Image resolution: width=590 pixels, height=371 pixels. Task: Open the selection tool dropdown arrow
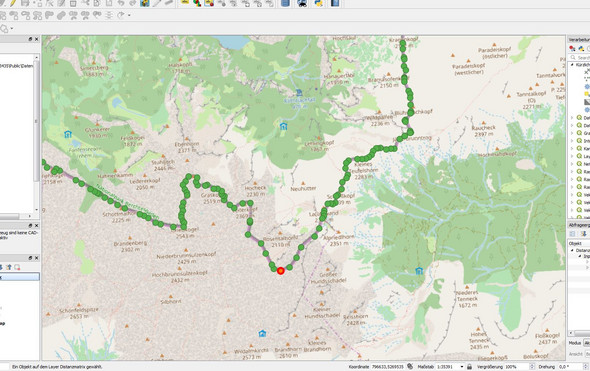(x=12, y=29)
